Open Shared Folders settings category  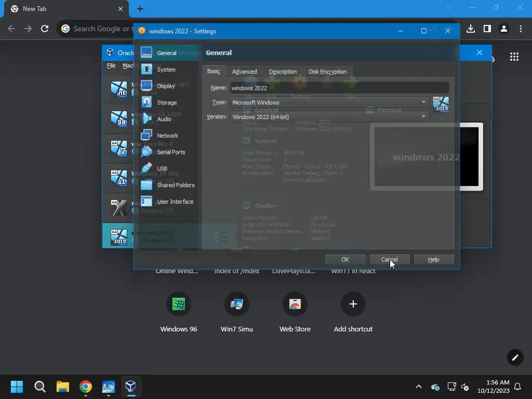(x=176, y=185)
